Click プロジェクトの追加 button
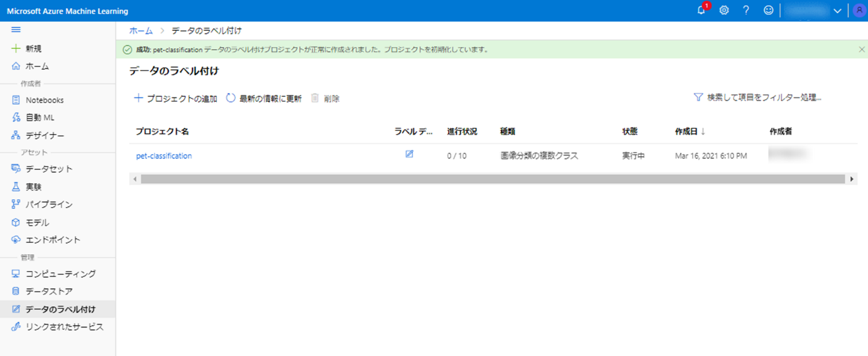This screenshot has width=868, height=356. [x=176, y=98]
